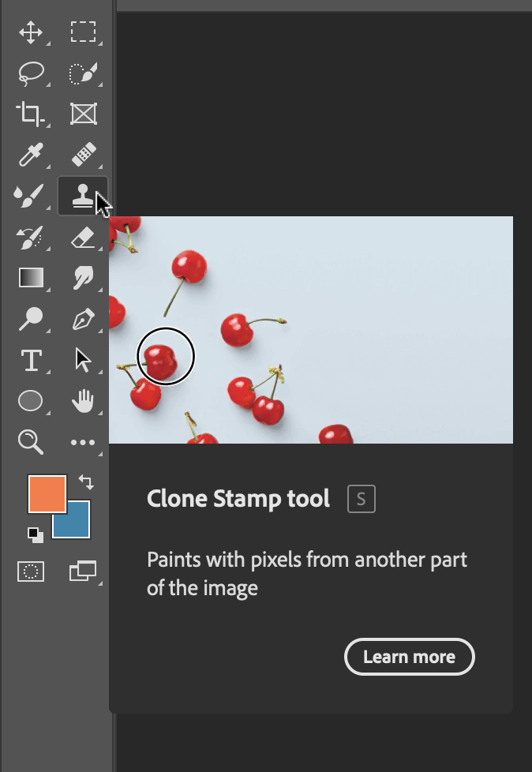
Task: Swap foreground and background colors
Action: point(86,482)
